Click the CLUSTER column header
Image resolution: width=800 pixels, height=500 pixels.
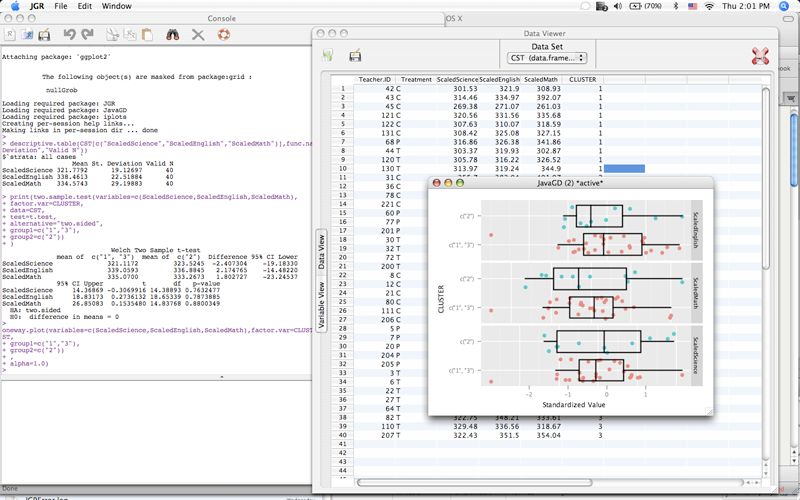(x=583, y=80)
